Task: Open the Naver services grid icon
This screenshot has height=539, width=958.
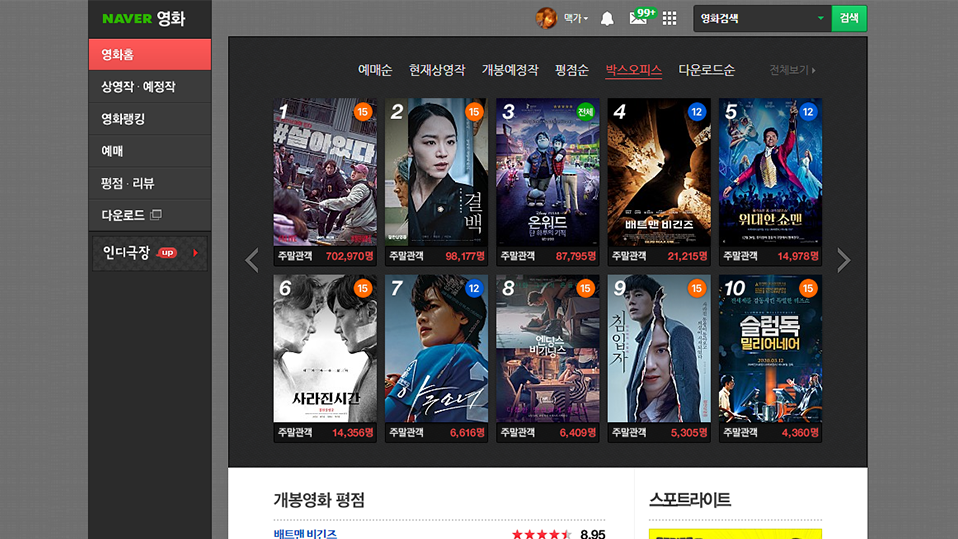Action: click(670, 18)
